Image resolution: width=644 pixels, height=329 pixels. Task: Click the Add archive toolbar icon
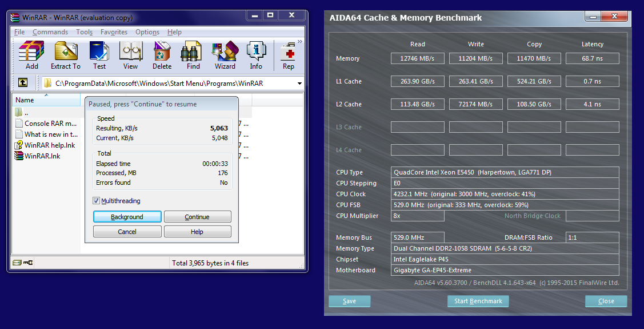pos(31,55)
